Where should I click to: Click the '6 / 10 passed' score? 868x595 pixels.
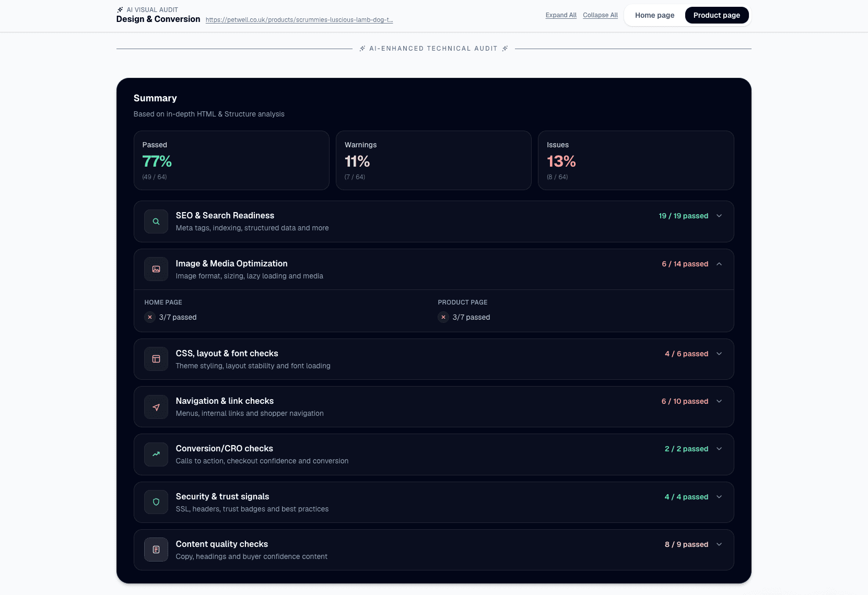pos(685,401)
